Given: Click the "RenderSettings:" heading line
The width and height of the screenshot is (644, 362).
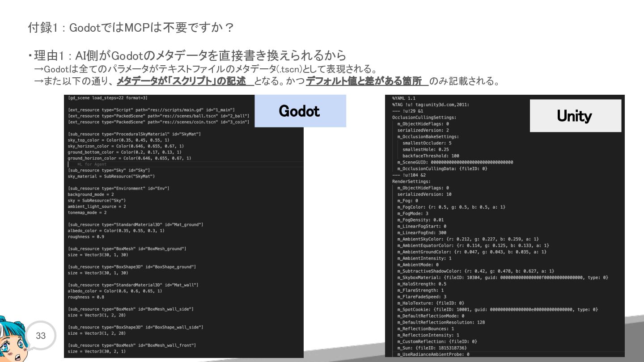Looking at the screenshot, I should 411,181.
